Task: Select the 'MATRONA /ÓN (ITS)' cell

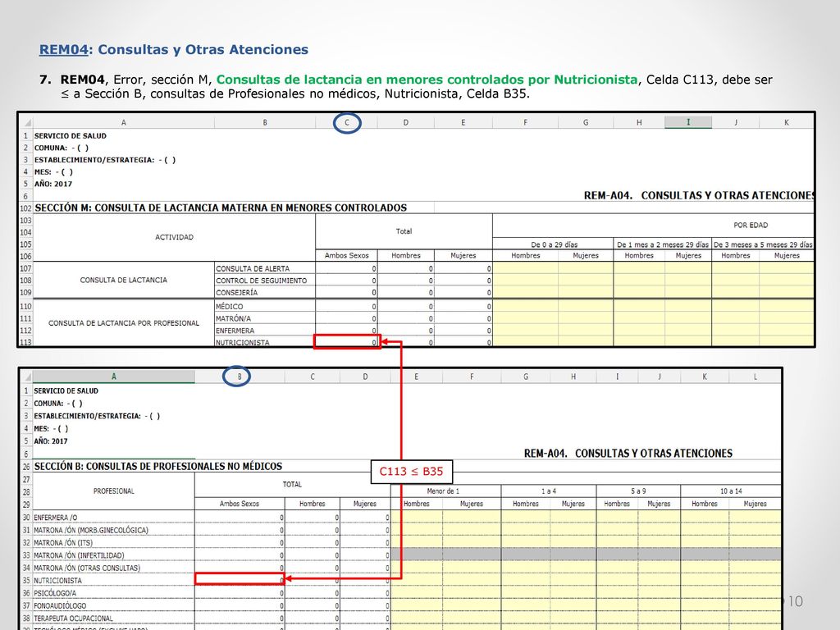Action: click(113, 543)
